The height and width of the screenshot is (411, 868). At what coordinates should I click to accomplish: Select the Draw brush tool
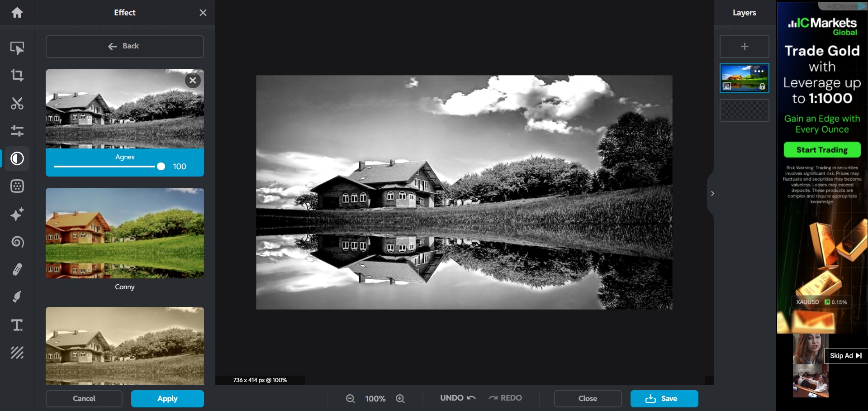point(17,297)
